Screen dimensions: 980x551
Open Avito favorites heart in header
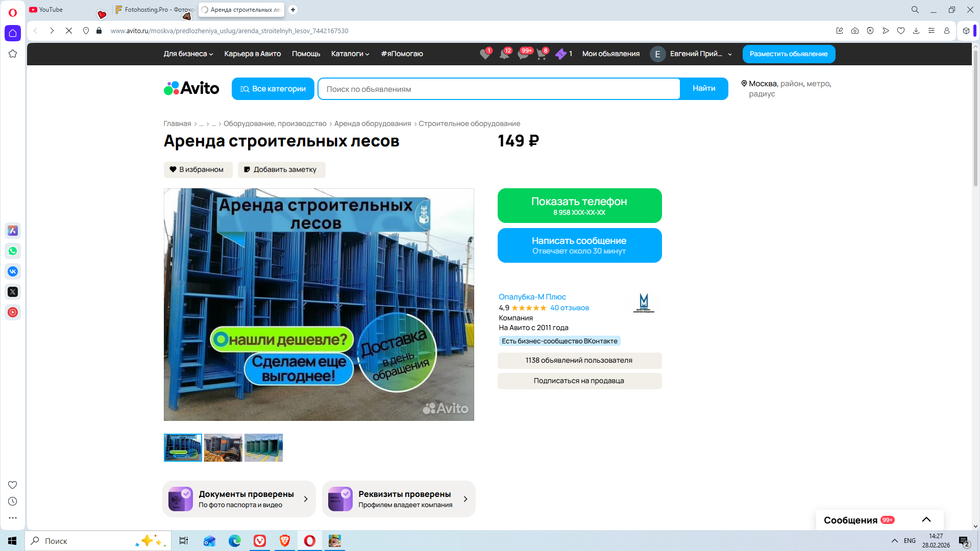[x=485, y=54]
